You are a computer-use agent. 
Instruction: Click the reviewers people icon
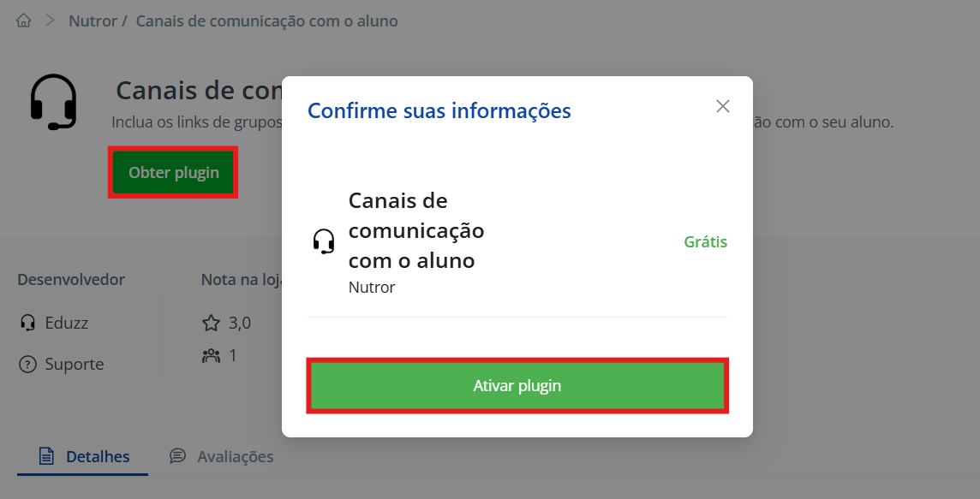coord(211,355)
